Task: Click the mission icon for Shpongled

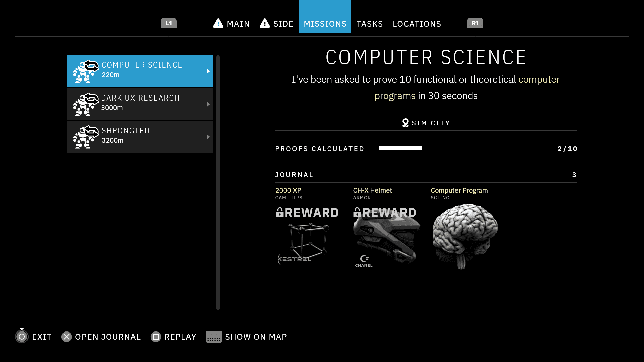Action: pyautogui.click(x=86, y=137)
